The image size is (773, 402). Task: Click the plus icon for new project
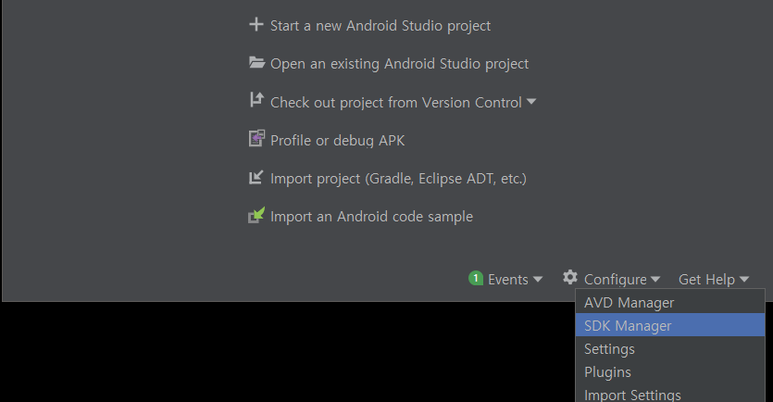(256, 24)
